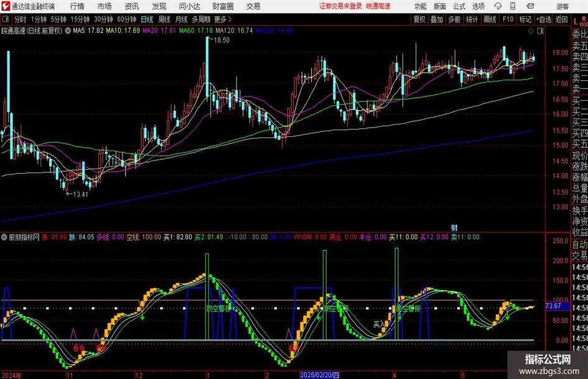The width and height of the screenshot is (588, 379).
Task: Click the MA20: 17.61 label
Action: pyautogui.click(x=159, y=30)
